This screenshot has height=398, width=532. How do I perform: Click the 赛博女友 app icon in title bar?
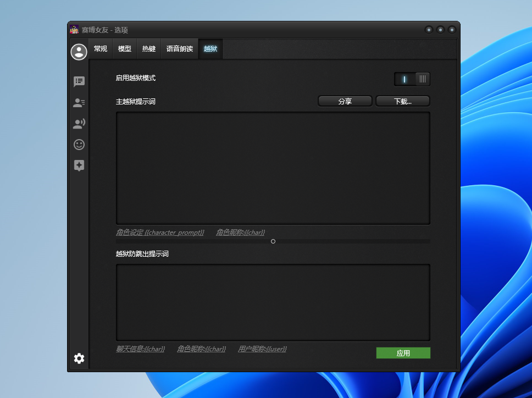click(x=74, y=30)
